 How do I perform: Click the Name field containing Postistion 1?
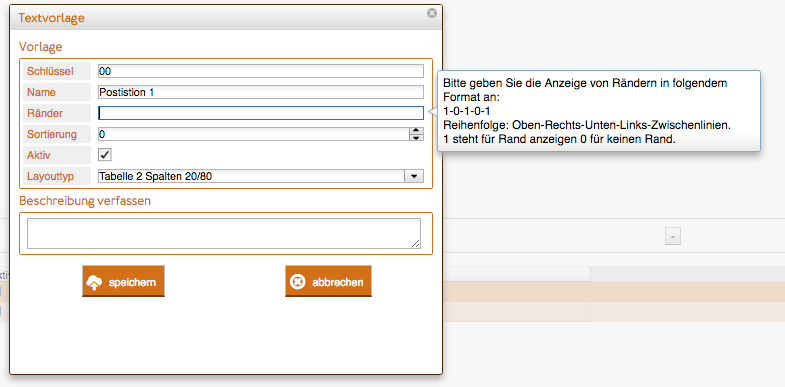[x=261, y=92]
